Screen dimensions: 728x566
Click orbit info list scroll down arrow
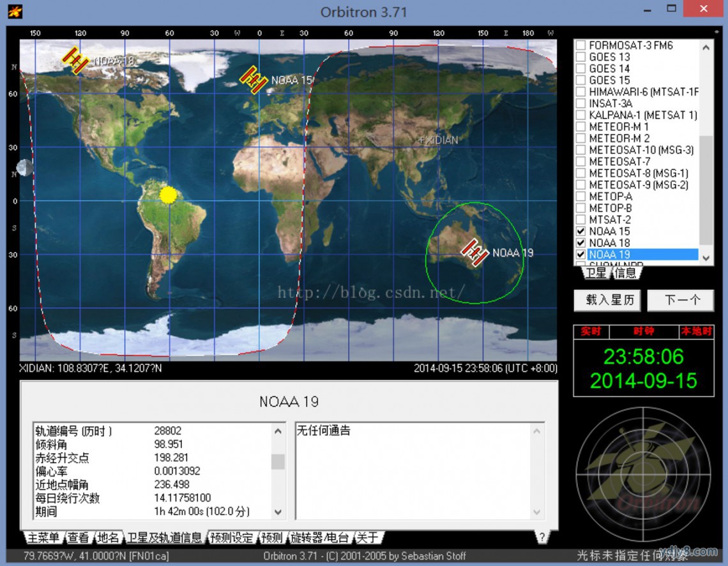[x=278, y=512]
